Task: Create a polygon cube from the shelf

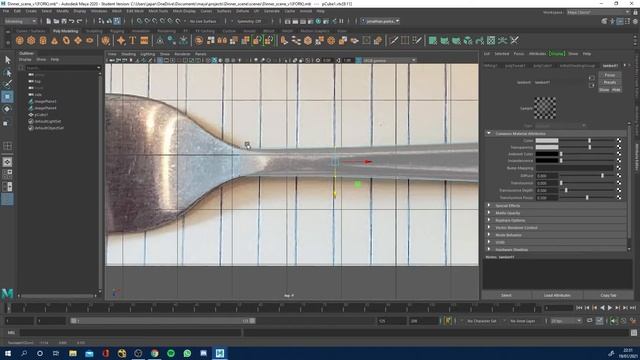Action: pos(31,40)
